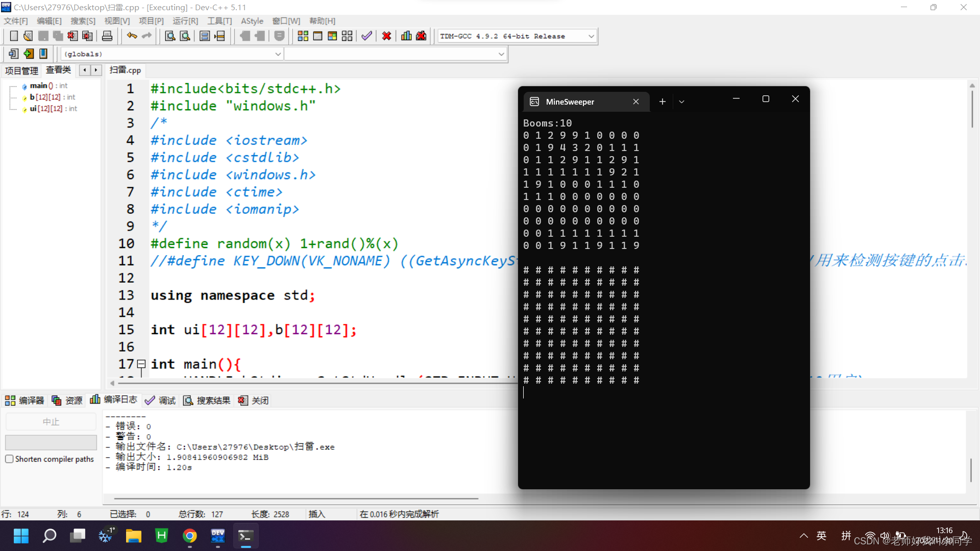Open the AStyle menu
This screenshot has height=551, width=980.
(x=252, y=21)
